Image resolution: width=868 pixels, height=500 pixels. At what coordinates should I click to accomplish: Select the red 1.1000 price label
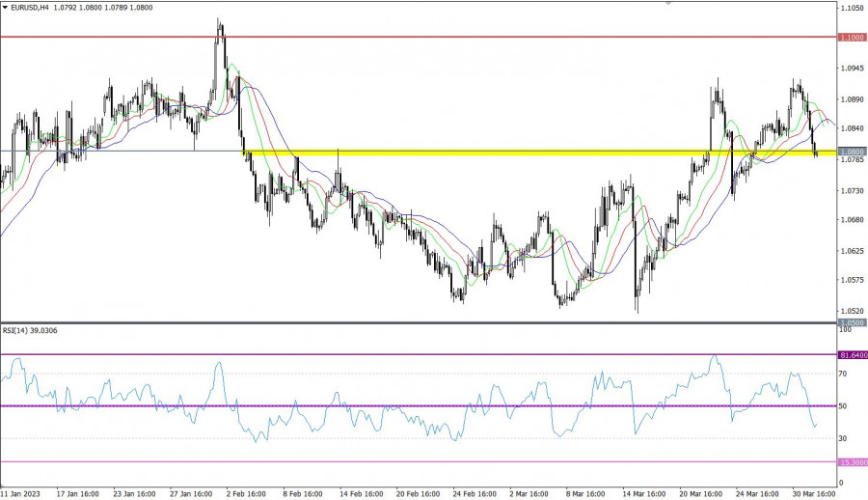click(x=851, y=37)
